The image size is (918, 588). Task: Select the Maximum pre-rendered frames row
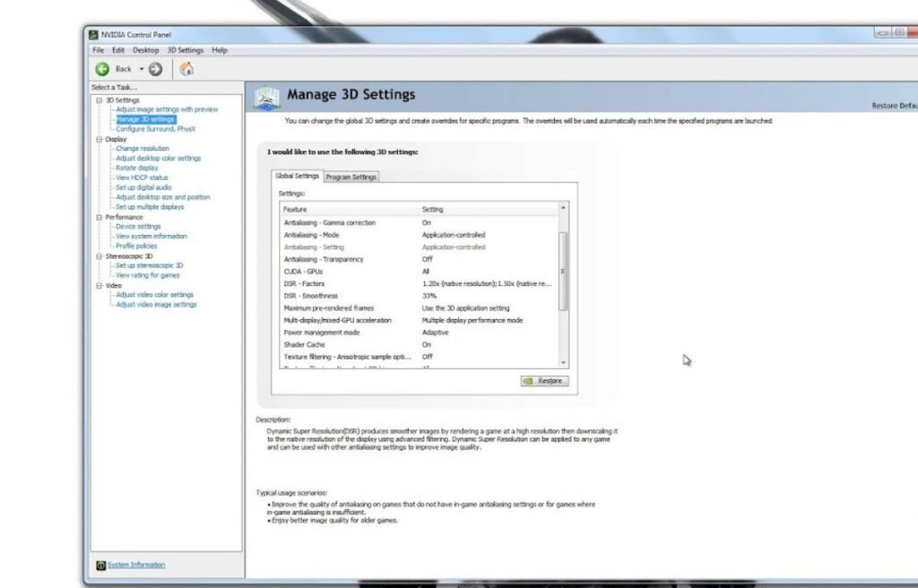pos(420,308)
